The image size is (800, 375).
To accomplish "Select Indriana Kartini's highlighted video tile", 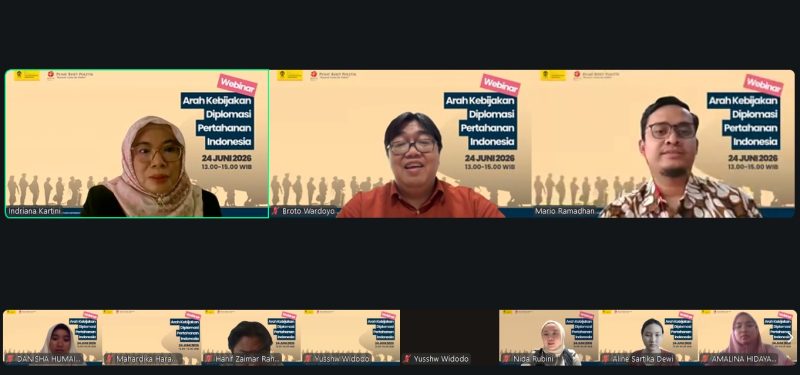I will point(137,144).
